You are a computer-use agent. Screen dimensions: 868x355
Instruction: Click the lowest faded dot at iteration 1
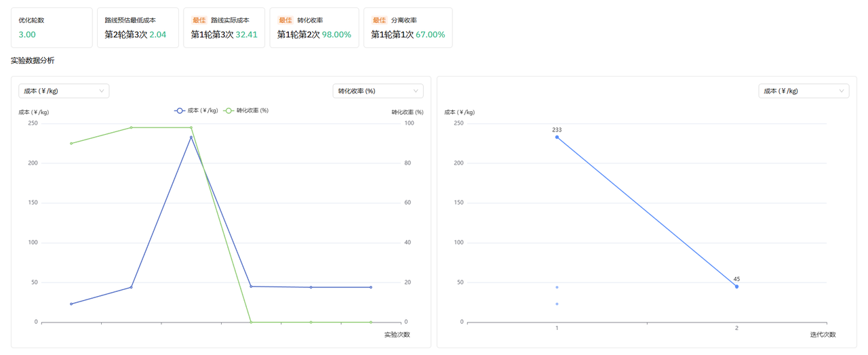click(x=557, y=304)
